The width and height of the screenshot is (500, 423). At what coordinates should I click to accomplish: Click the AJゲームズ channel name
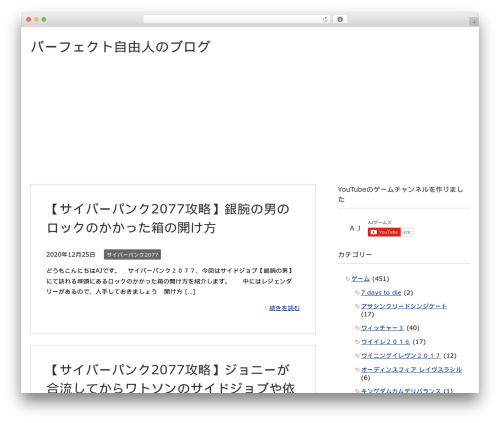[379, 222]
